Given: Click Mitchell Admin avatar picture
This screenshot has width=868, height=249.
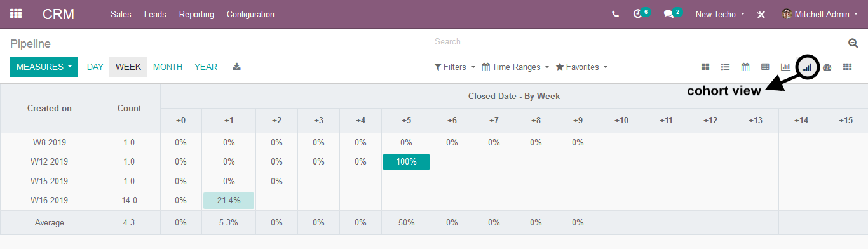Looking at the screenshot, I should [x=787, y=14].
